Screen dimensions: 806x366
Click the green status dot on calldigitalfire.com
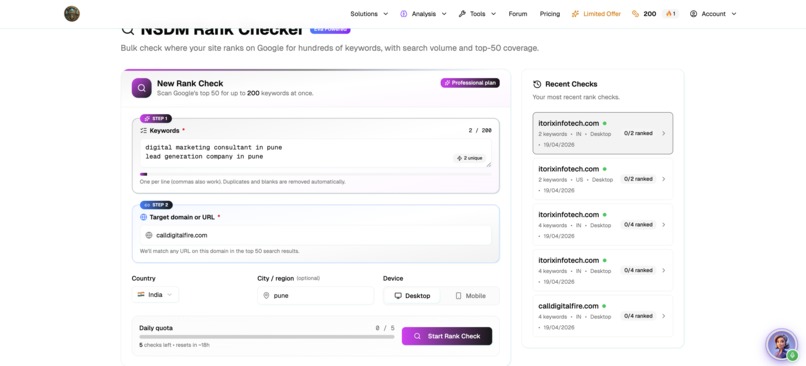604,306
